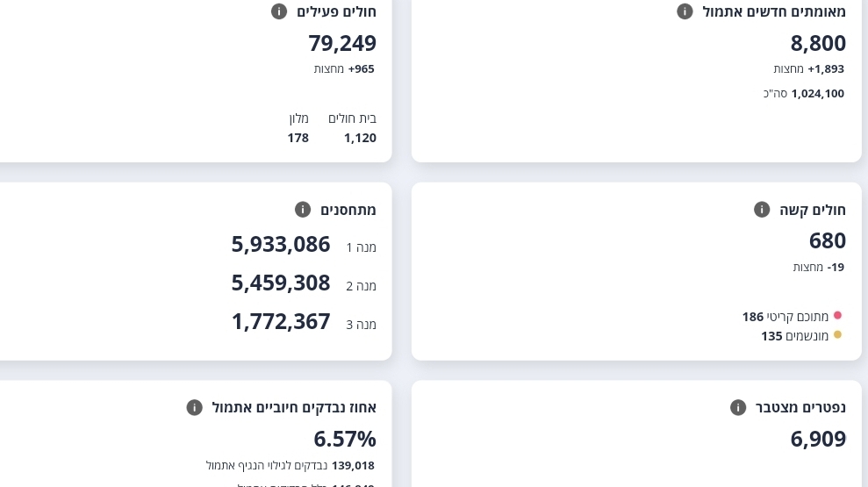868x487 pixels.
Task: Open info icon beside מאומתים חדשים אתמול
Action: pos(685,11)
